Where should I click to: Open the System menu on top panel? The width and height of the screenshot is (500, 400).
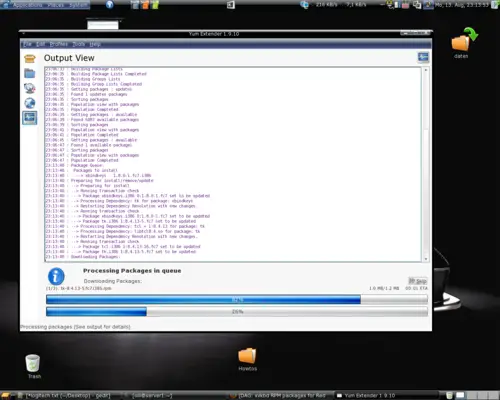tap(79, 5)
